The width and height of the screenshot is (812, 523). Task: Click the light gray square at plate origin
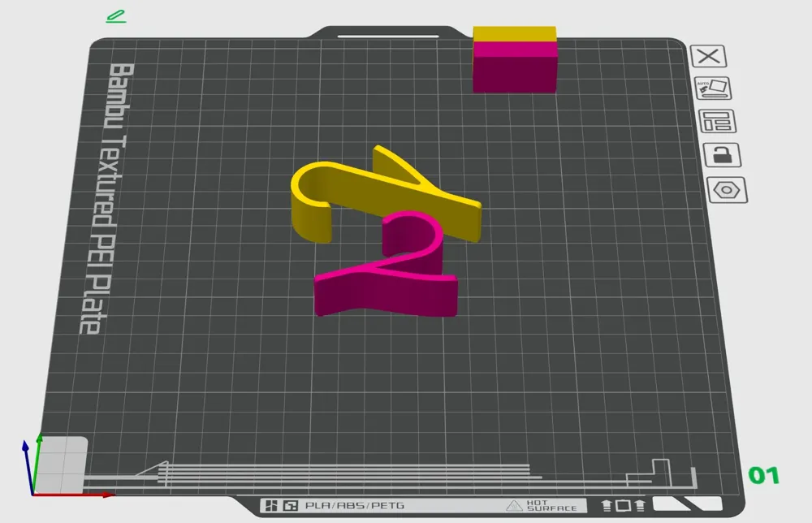61,465
